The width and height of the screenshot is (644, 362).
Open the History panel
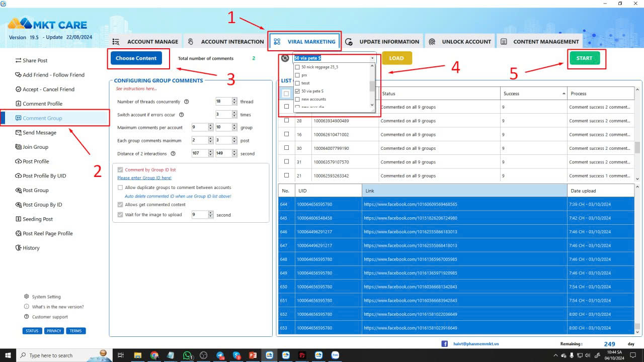(x=31, y=247)
